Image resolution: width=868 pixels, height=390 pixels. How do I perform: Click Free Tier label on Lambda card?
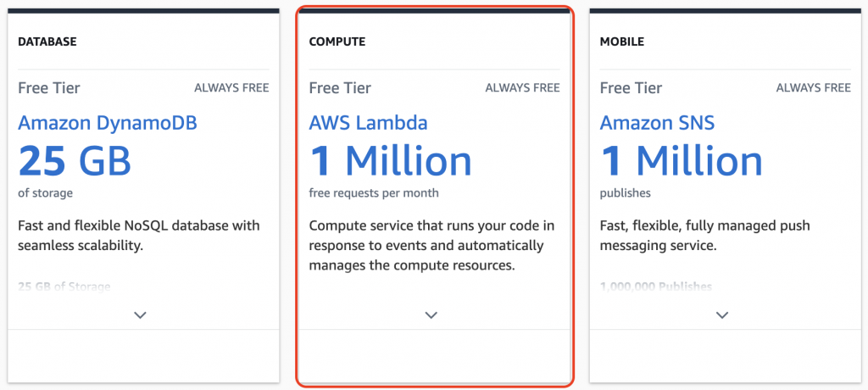coord(340,87)
